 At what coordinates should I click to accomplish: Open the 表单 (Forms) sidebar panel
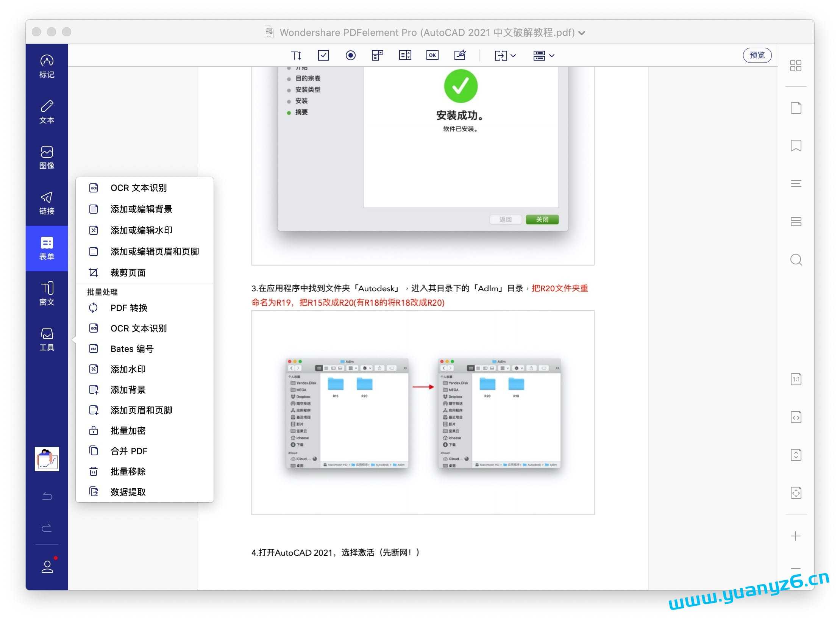coord(47,248)
